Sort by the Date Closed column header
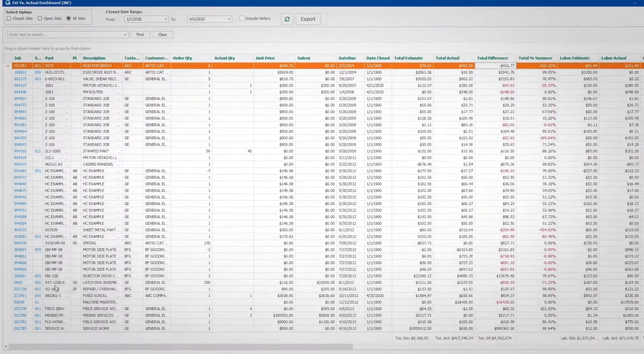 (x=378, y=58)
